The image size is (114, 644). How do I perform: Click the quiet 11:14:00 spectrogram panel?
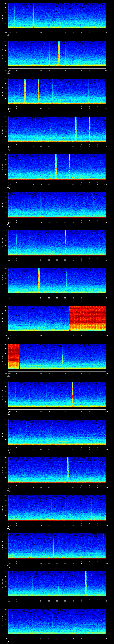coord(57,432)
